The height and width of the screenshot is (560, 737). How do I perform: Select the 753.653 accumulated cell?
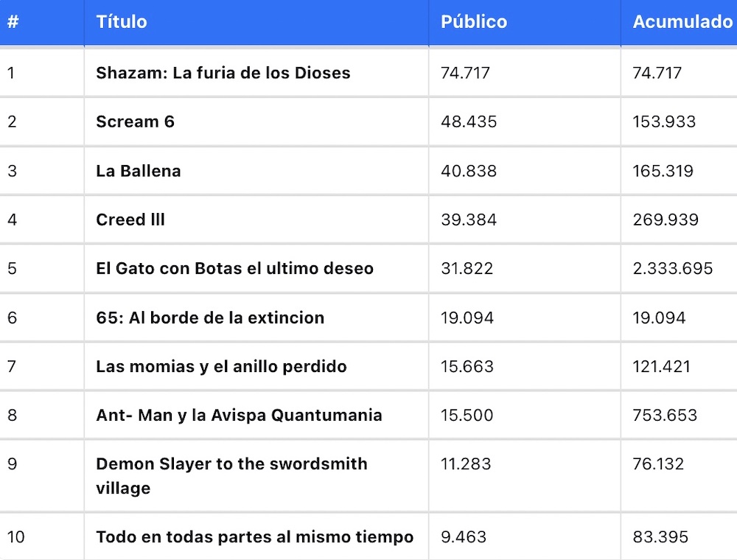(664, 415)
